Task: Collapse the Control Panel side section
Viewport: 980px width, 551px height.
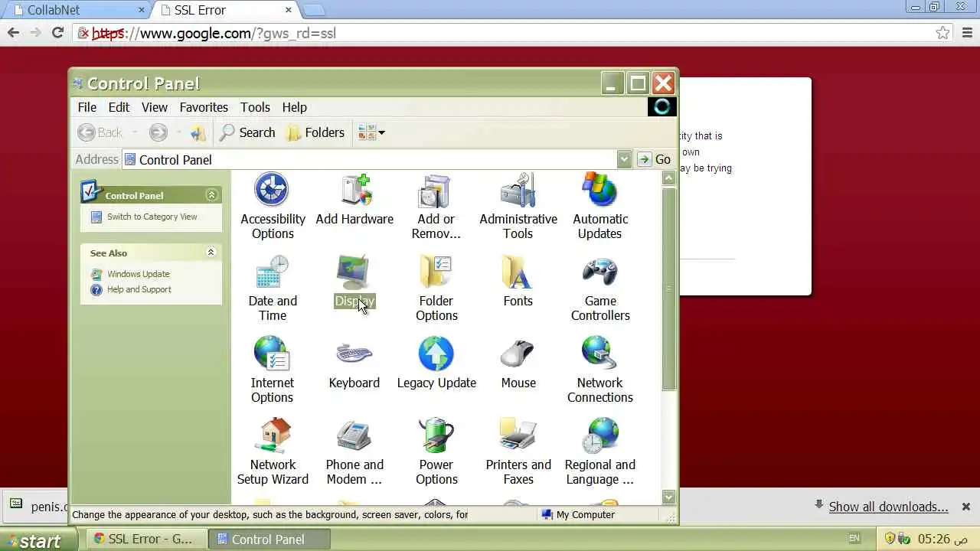Action: coord(211,195)
